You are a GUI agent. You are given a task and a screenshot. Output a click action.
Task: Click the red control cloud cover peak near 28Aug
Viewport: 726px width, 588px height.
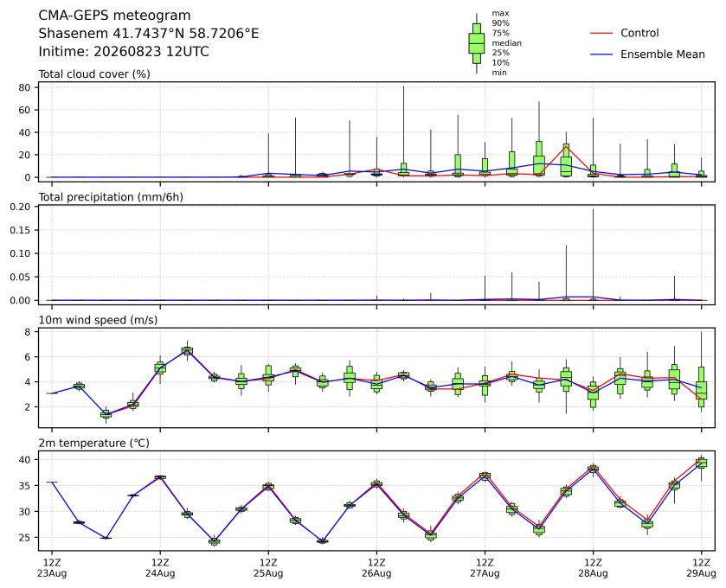tap(566, 147)
